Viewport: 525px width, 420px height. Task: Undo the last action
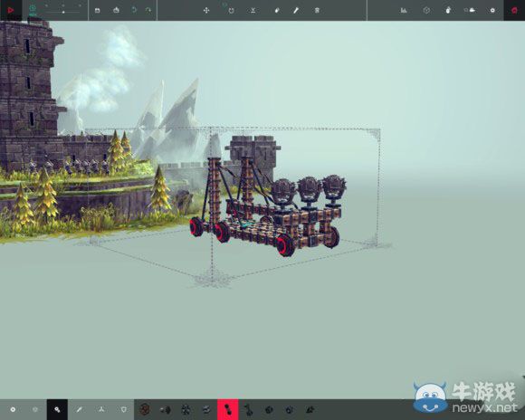pos(134,10)
